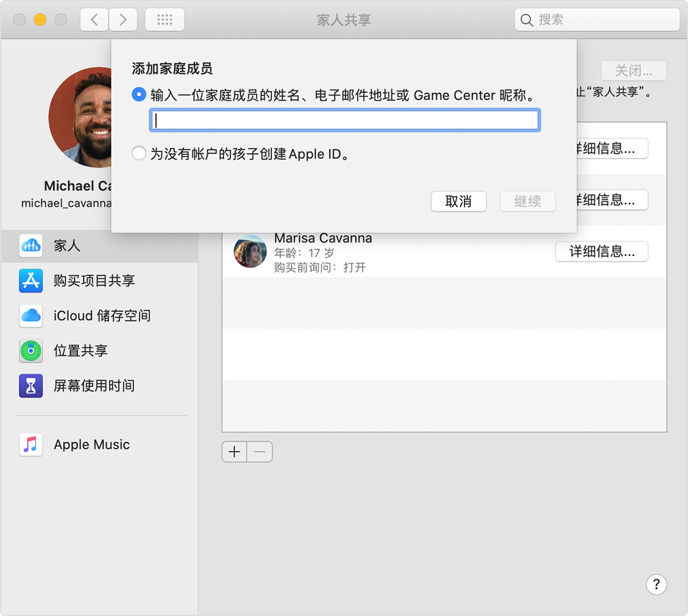
Task: Open Location Sharing (位置共享) icon
Action: 31,350
